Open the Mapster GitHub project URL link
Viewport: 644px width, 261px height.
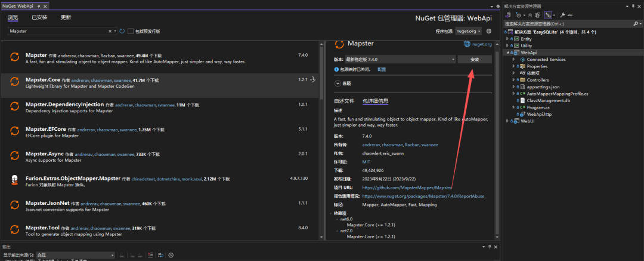407,188
